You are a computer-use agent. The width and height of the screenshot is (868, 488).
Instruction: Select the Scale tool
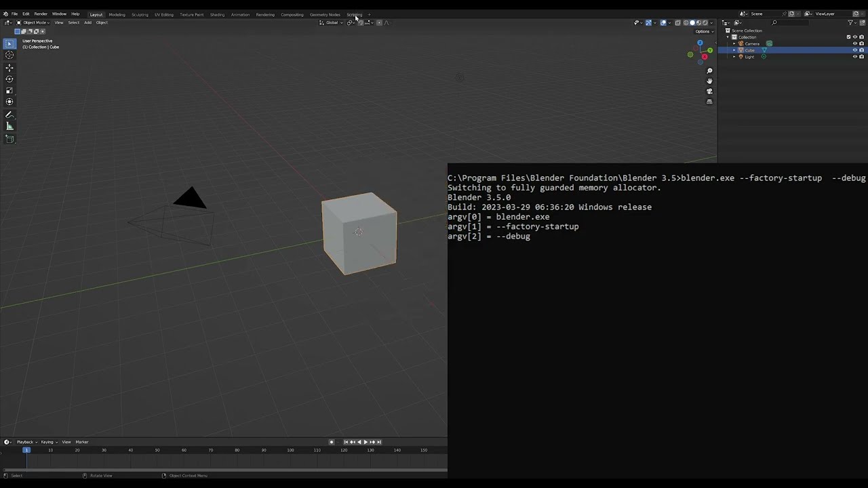[x=9, y=90]
